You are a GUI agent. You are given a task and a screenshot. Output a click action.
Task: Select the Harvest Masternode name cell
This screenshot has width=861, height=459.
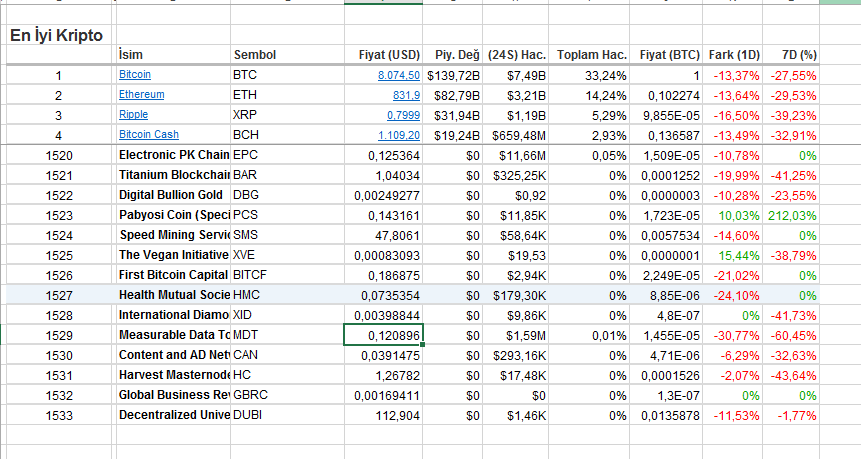(x=173, y=375)
